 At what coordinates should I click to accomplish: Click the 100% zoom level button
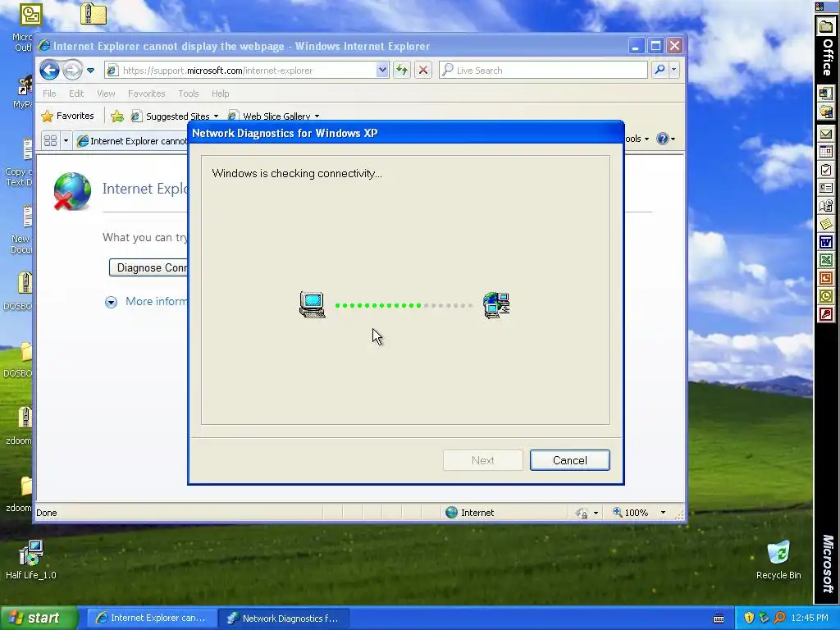click(631, 513)
